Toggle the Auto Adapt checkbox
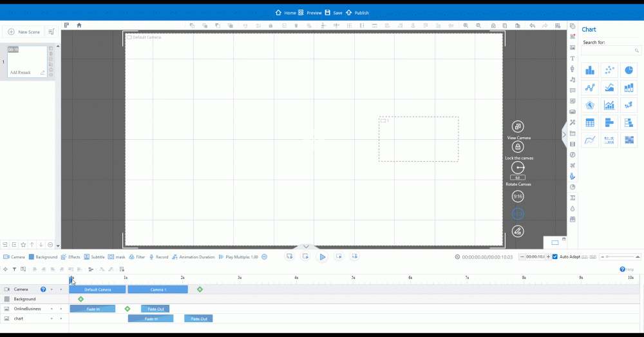The image size is (644, 337). point(555,257)
